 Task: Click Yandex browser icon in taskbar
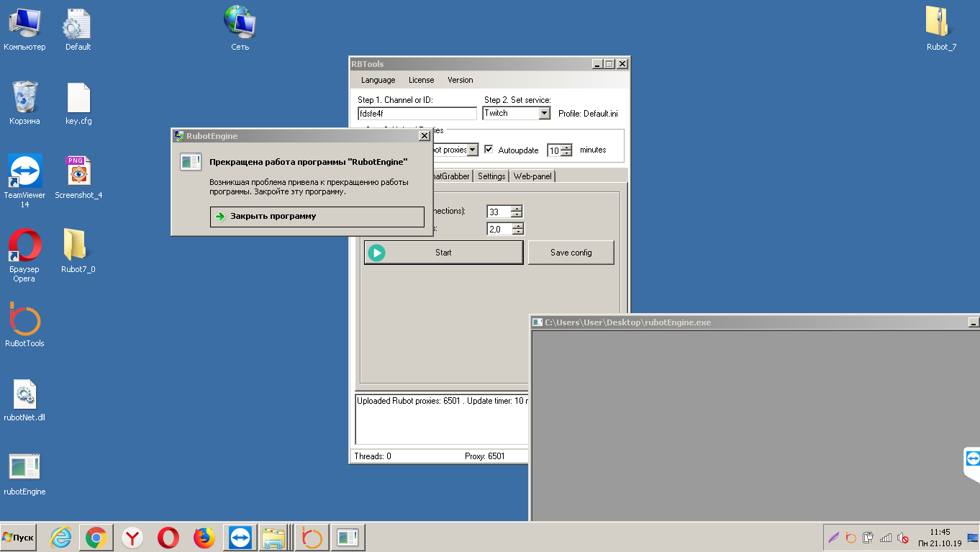point(132,538)
